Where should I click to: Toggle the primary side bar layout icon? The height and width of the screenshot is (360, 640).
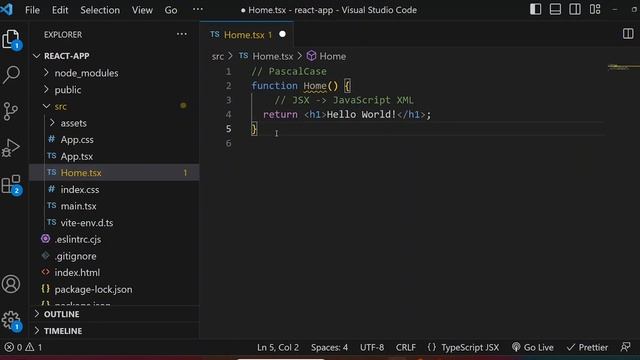(x=536, y=9)
